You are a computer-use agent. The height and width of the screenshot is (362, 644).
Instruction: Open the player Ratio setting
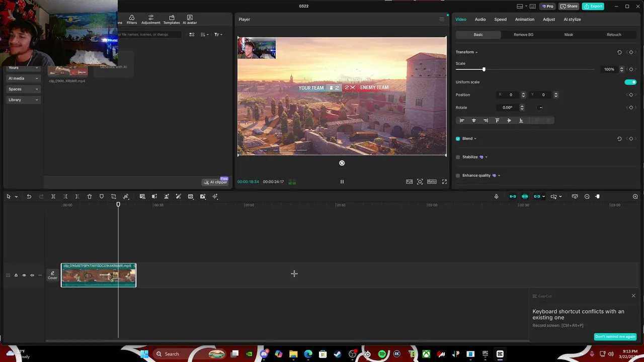click(x=432, y=182)
